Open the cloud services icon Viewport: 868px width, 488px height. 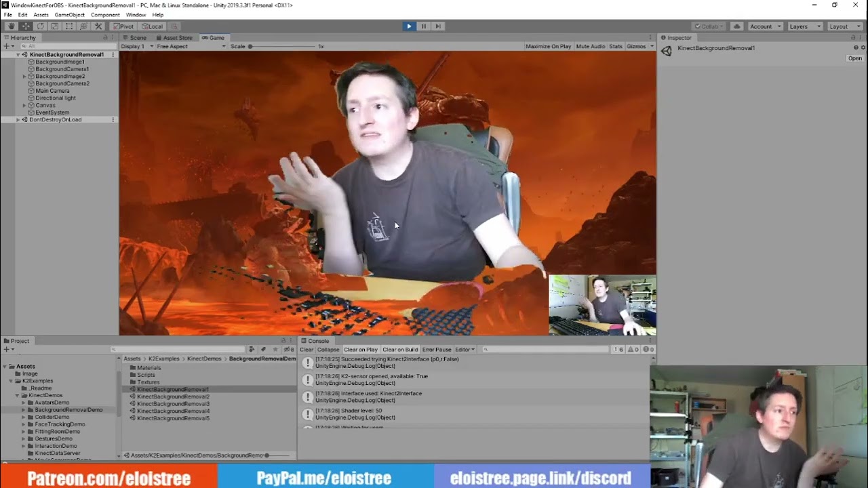(736, 26)
